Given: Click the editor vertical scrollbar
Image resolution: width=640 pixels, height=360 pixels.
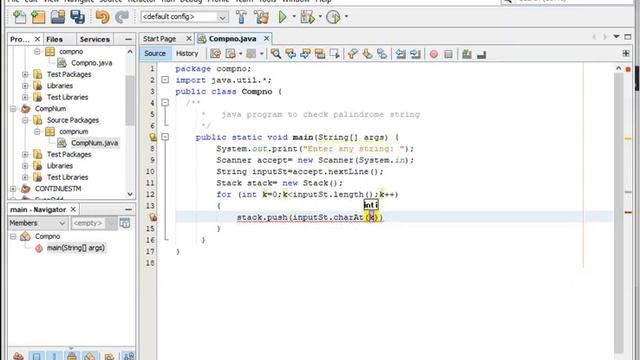Looking at the screenshot, I should click(x=619, y=212).
